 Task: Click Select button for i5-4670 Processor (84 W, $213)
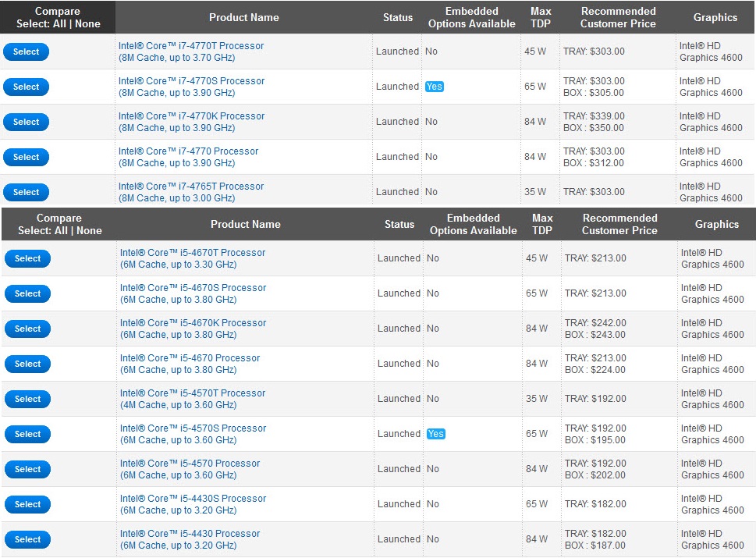pos(27,364)
